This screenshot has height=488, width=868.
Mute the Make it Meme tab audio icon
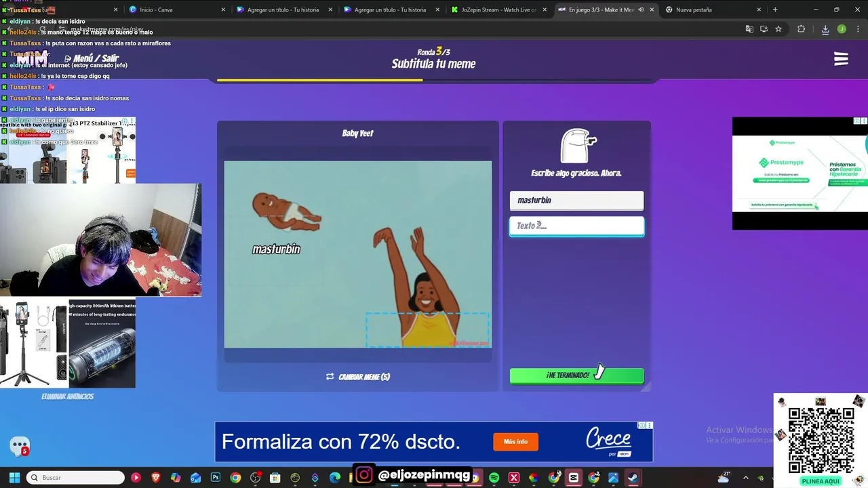641,10
